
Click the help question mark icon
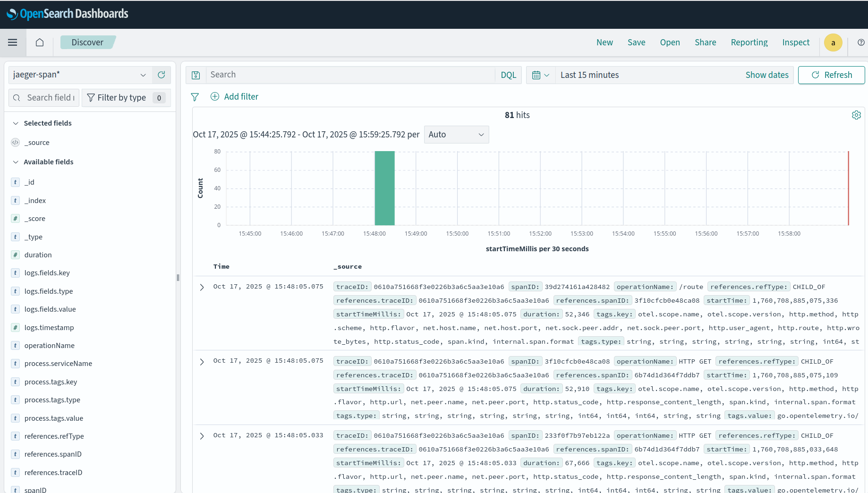pyautogui.click(x=861, y=42)
